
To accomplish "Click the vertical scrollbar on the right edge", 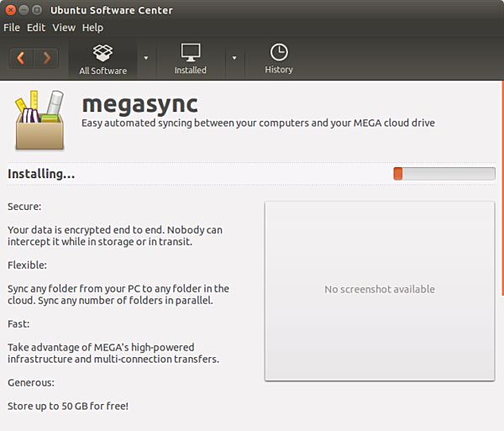I will pyautogui.click(x=502, y=188).
